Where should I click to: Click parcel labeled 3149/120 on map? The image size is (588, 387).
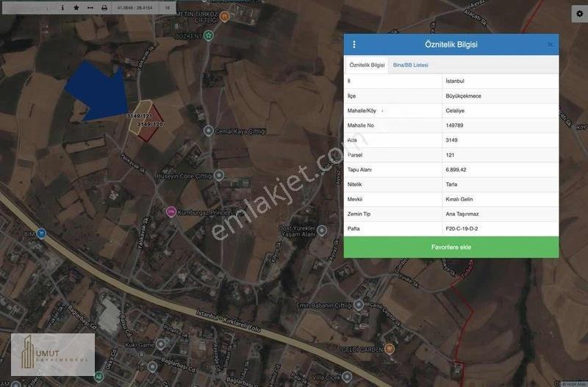tap(151, 126)
